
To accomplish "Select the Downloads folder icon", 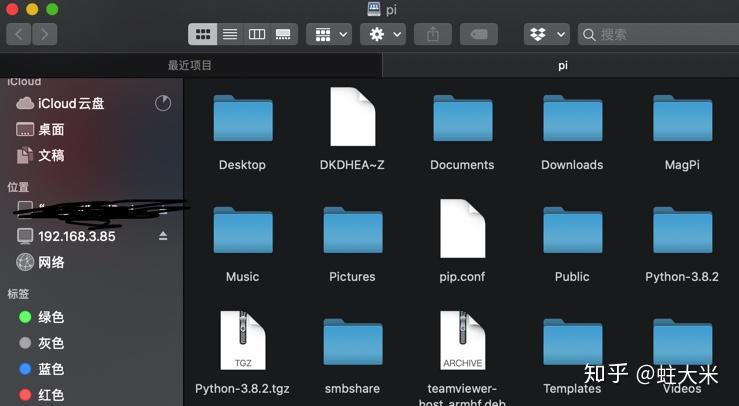I will coord(572,118).
